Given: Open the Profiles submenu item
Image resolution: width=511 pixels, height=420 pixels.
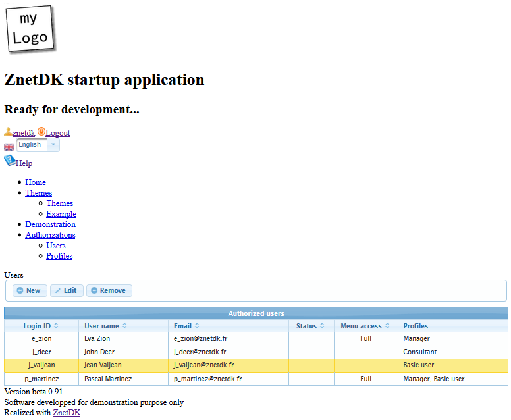Looking at the screenshot, I should (x=59, y=256).
